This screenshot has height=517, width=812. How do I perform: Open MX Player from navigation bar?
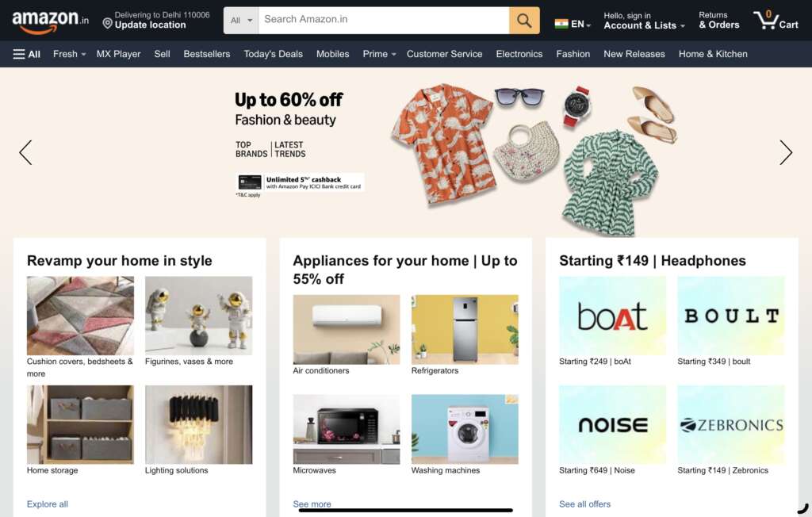click(x=118, y=54)
